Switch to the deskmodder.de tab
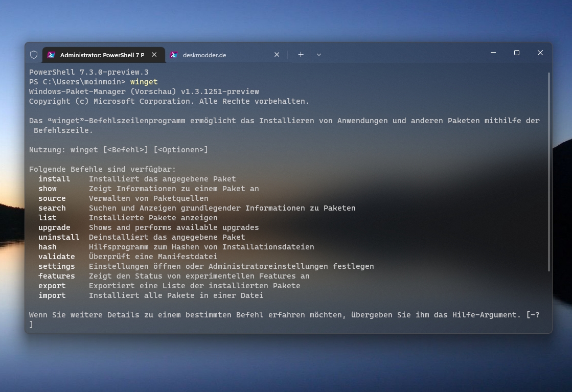The image size is (572, 392). (226, 55)
